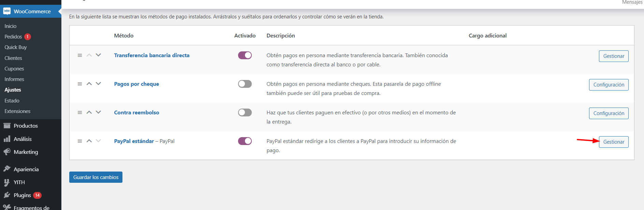Click Guardar los cambios button
Viewport: 644px width, 210px height.
96,177
